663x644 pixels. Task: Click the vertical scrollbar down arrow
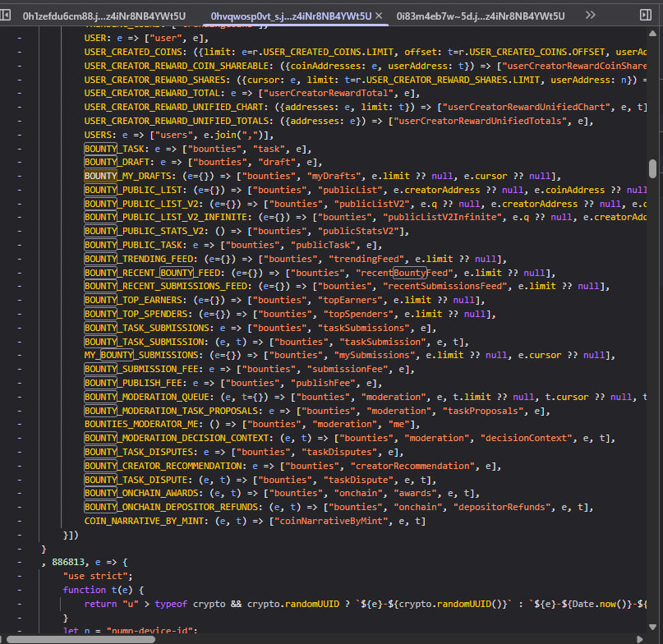[x=652, y=627]
